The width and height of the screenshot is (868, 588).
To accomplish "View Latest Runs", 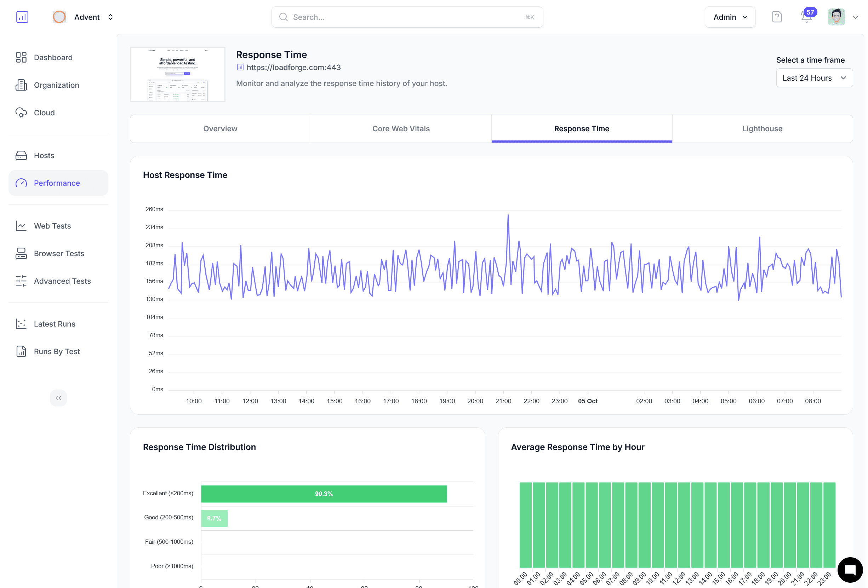I will tap(54, 324).
